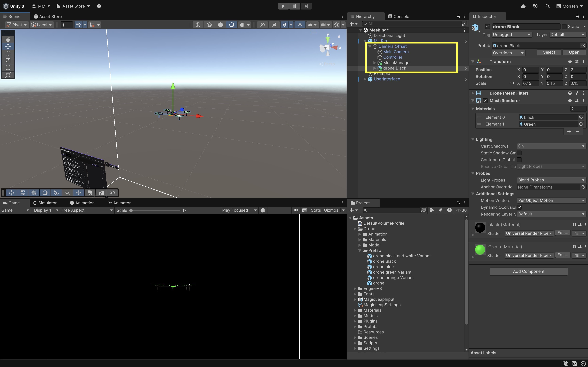Viewport: 588px width, 367px height.
Task: Toggle the Static checkbox
Action: [564, 27]
